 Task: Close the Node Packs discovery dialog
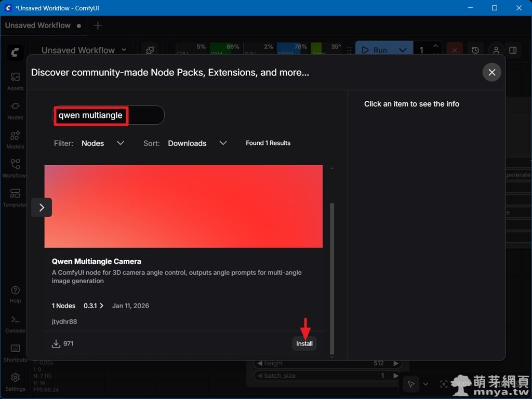pyautogui.click(x=491, y=72)
